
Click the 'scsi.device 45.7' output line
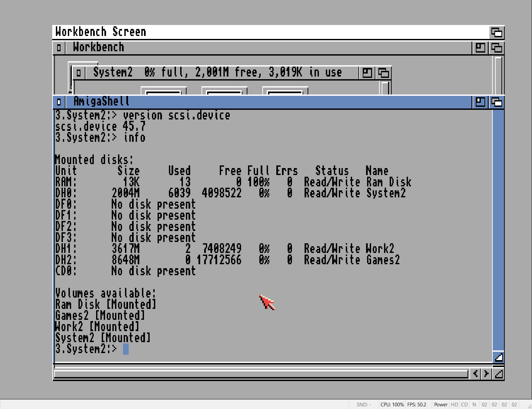click(x=100, y=126)
